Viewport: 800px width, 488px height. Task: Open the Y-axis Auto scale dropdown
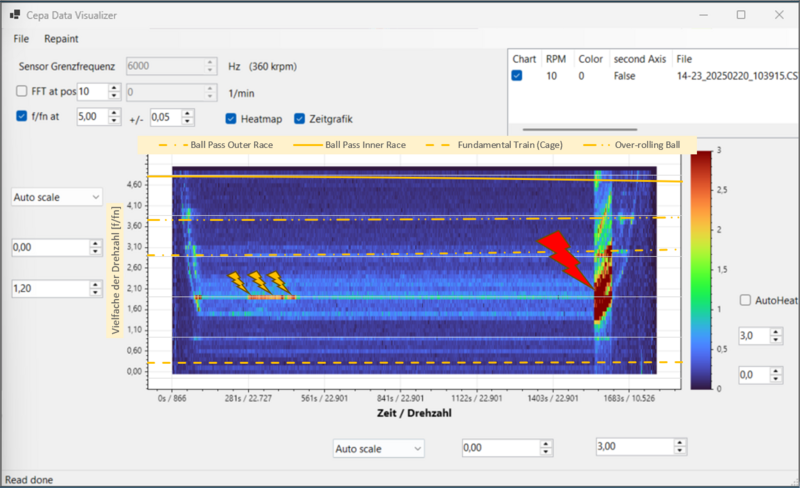tap(56, 197)
